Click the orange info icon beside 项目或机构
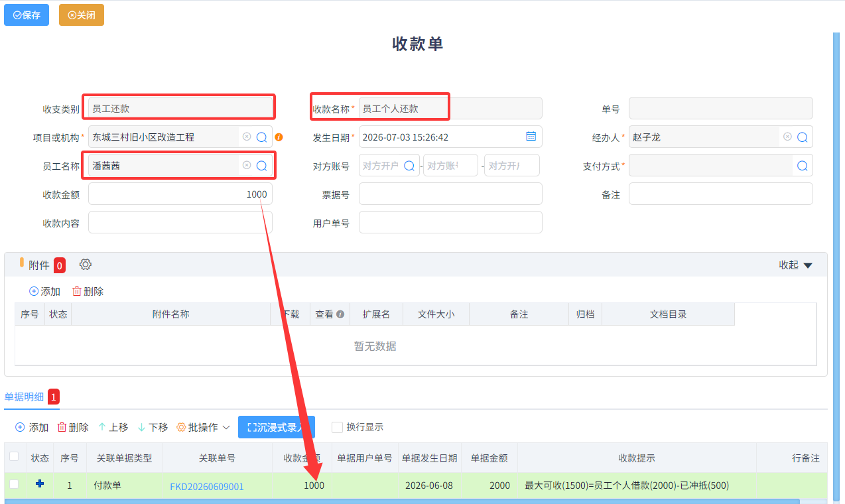 [x=279, y=137]
